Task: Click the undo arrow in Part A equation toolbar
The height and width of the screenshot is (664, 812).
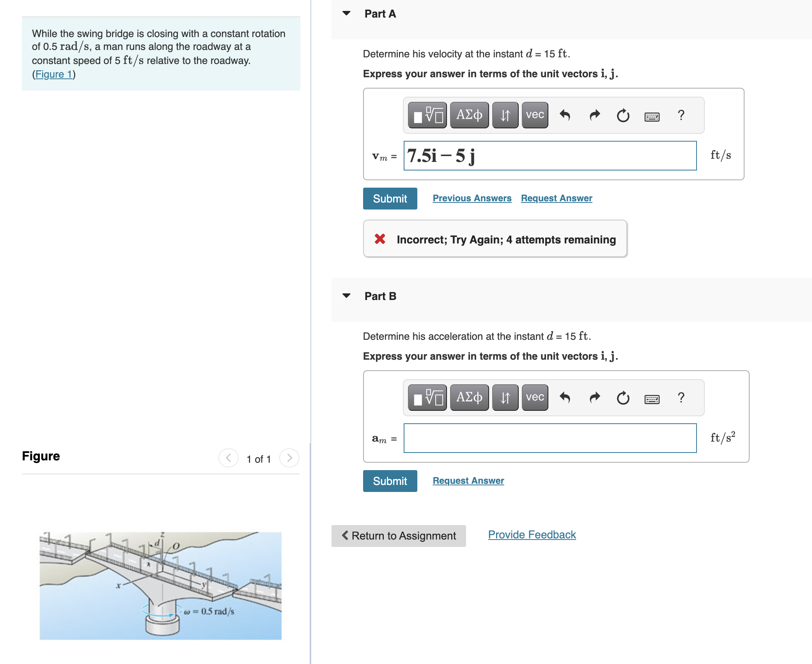Action: pyautogui.click(x=566, y=115)
